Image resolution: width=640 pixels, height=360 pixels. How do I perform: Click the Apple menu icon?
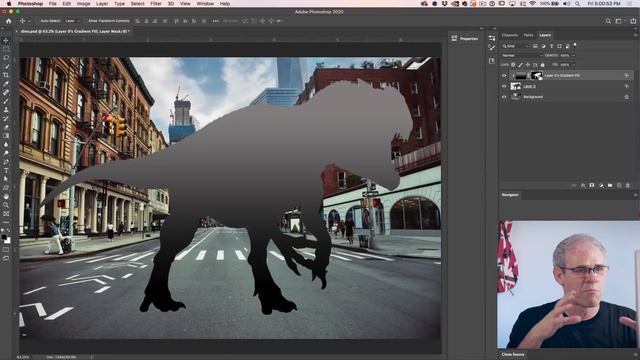[9, 4]
